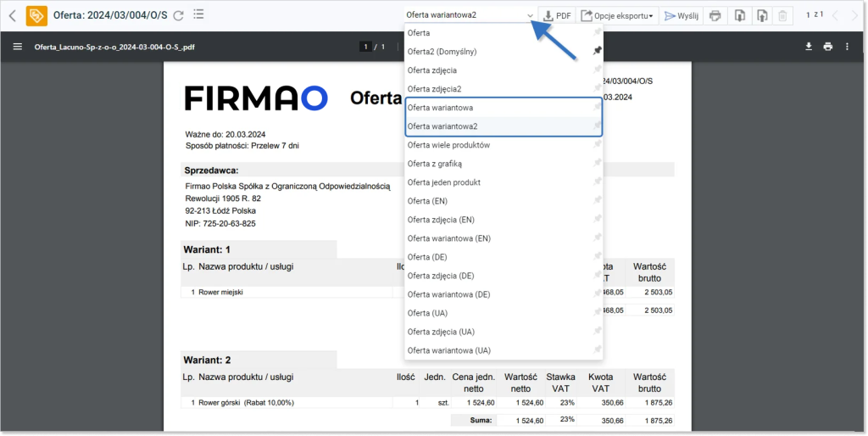Unpin the default Oferta2 template

click(597, 52)
